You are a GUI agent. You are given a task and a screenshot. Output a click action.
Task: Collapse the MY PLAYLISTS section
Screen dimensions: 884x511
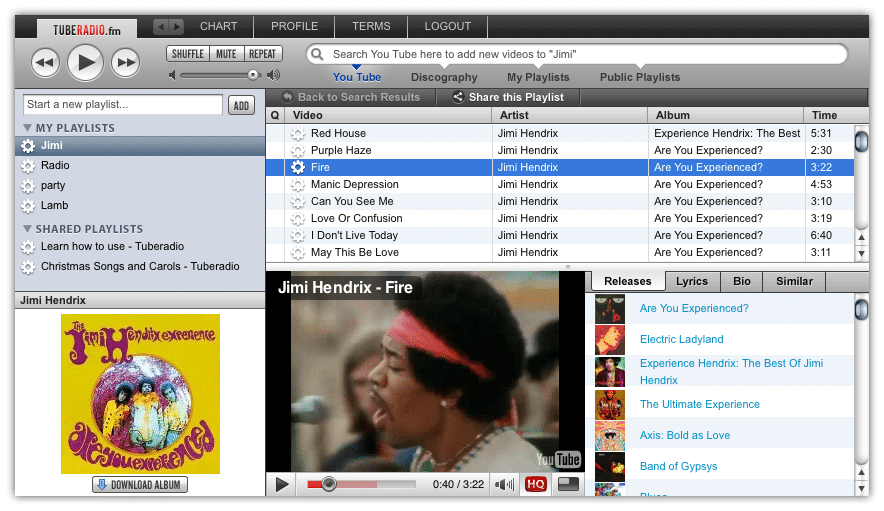click(x=28, y=128)
